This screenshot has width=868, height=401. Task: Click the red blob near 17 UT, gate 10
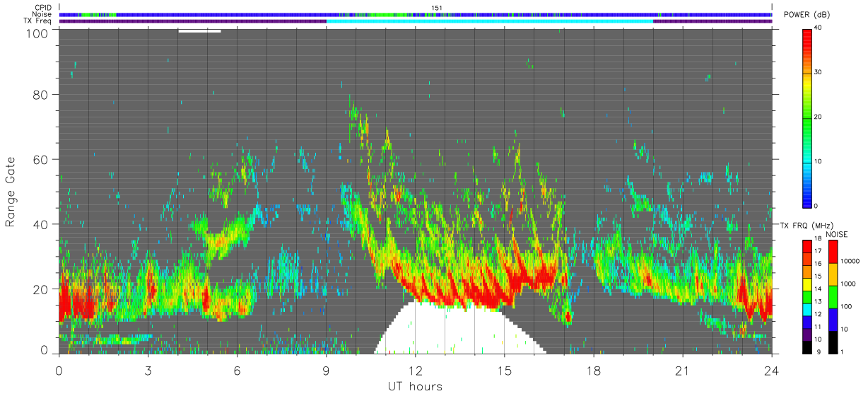(x=568, y=318)
